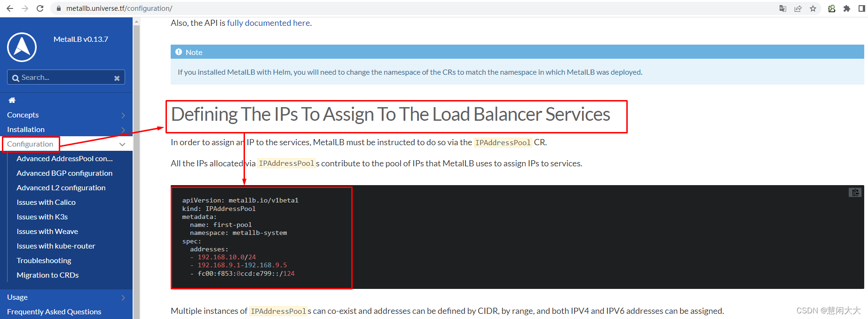This screenshot has width=868, height=319.
Task: Select Configuration in the sidebar
Action: tap(30, 144)
